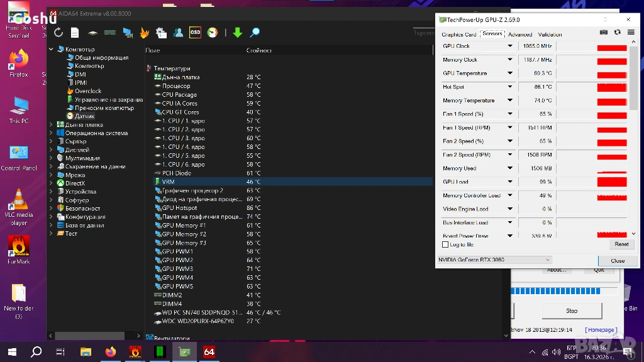Open the GPU Clock sensor dropdown arrow

[x=510, y=47]
